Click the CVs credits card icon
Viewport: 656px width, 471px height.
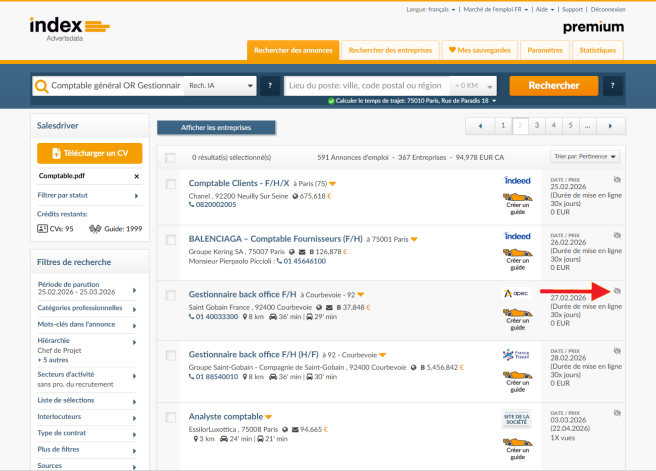click(x=42, y=229)
